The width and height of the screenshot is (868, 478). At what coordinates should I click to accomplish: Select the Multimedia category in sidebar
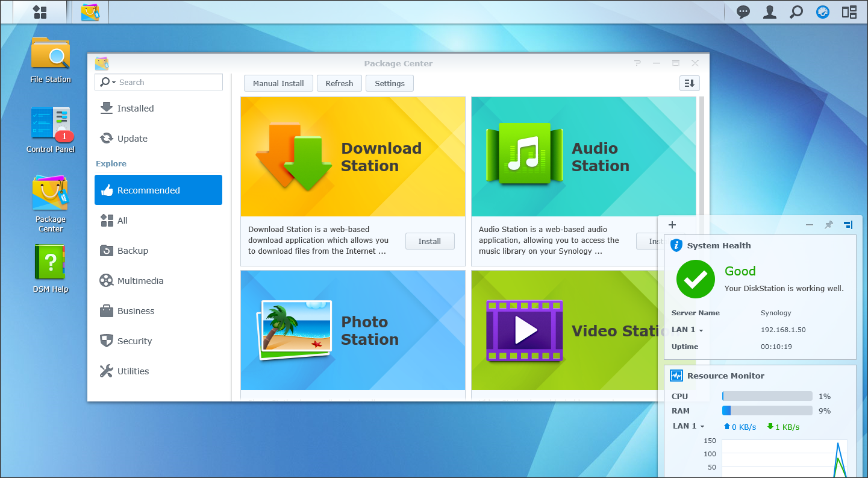click(x=140, y=281)
